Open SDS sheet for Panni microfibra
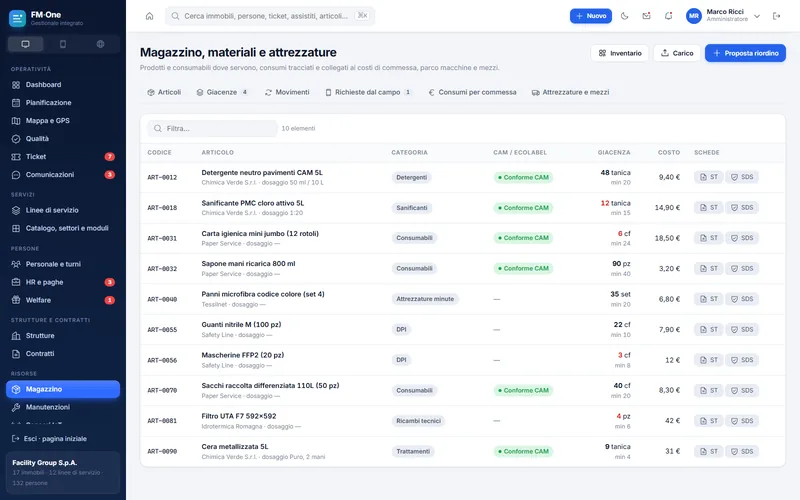This screenshot has width=800, height=500. 742,299
